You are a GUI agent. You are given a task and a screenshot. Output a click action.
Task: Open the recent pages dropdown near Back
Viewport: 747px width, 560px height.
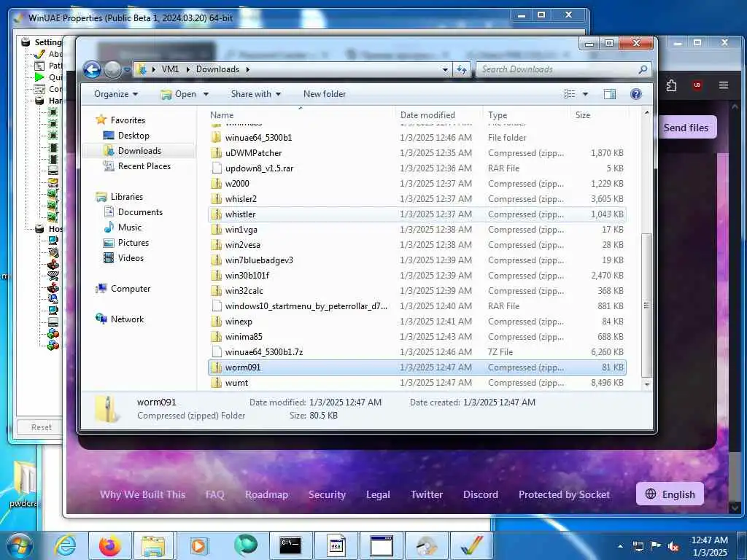click(127, 70)
